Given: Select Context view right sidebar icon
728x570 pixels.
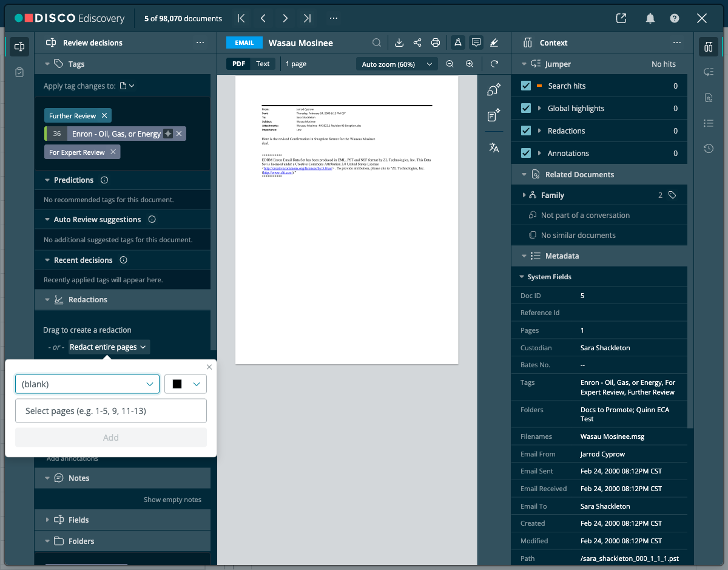Looking at the screenshot, I should tap(709, 47).
